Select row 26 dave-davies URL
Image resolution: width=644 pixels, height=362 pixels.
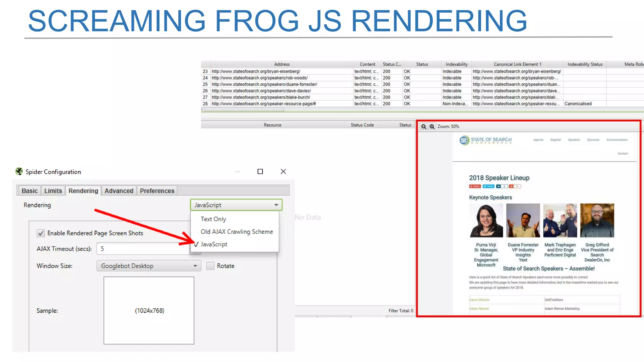261,91
